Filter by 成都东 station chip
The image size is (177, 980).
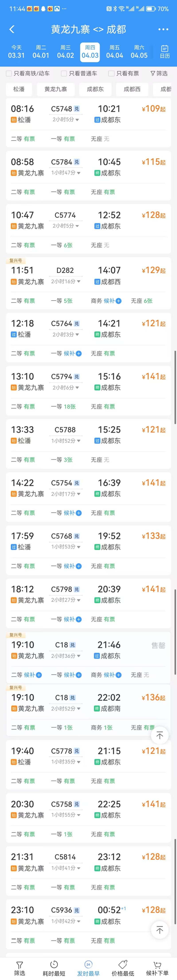(95, 89)
